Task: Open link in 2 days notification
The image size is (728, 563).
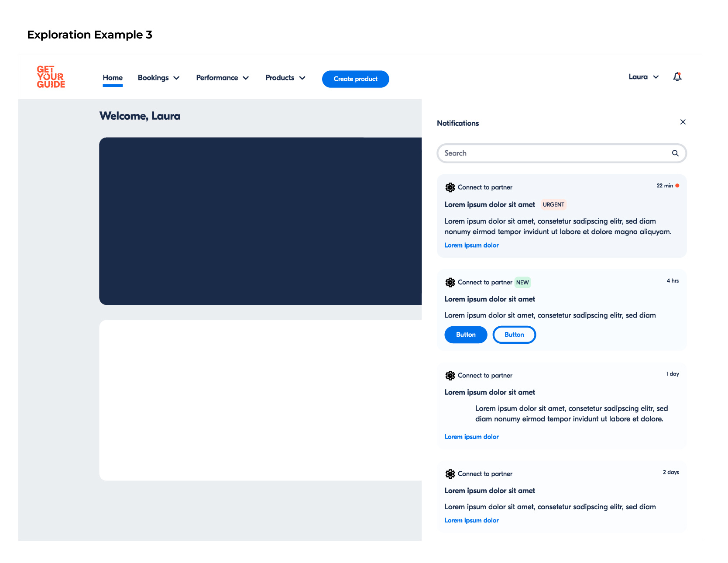Action: tap(471, 521)
